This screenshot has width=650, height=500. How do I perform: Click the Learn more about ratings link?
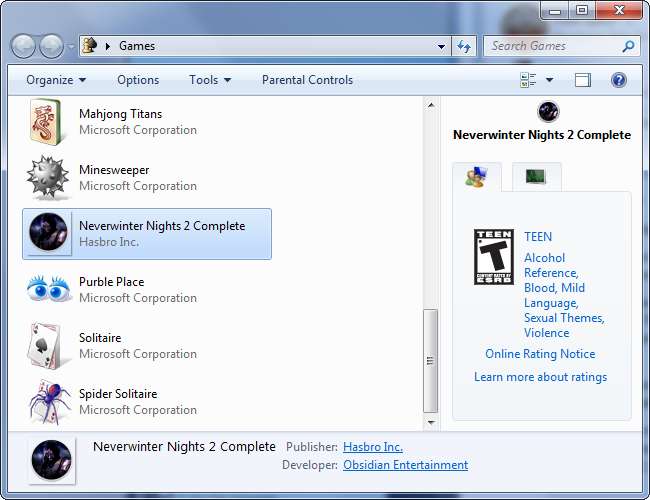540,377
